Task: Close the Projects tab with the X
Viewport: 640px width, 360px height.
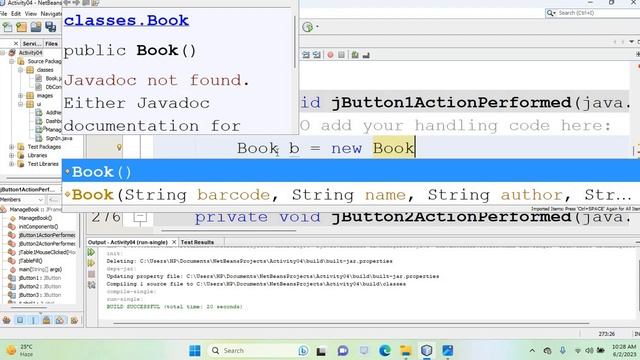Action: (x=16, y=43)
